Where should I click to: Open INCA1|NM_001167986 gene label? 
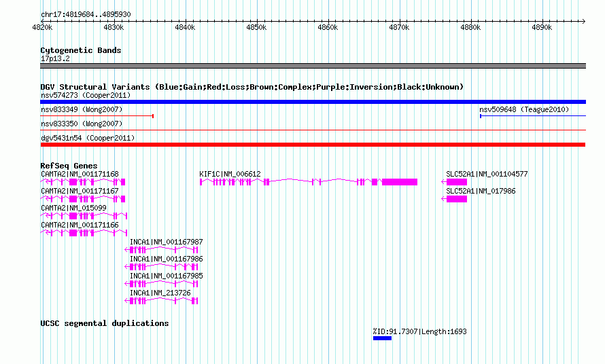(167, 259)
